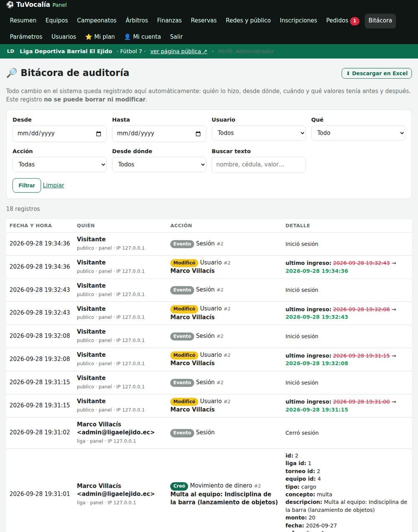Click Modificó badge in the 19:32:08 row

184,355
